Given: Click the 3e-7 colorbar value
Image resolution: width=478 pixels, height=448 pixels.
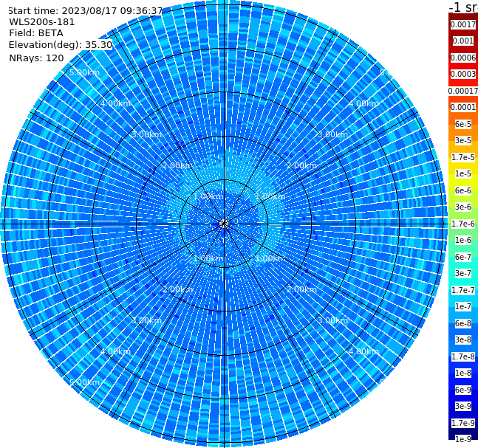Looking at the screenshot, I should 463,273.
